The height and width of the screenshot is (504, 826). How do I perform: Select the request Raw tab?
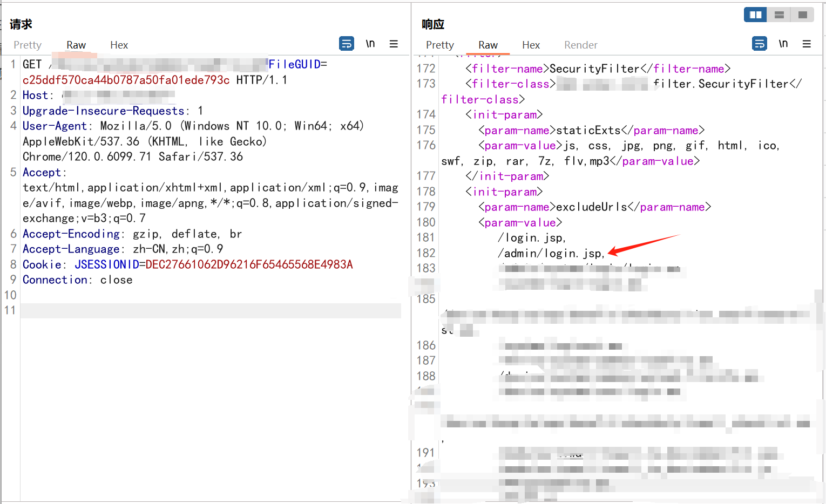76,45
